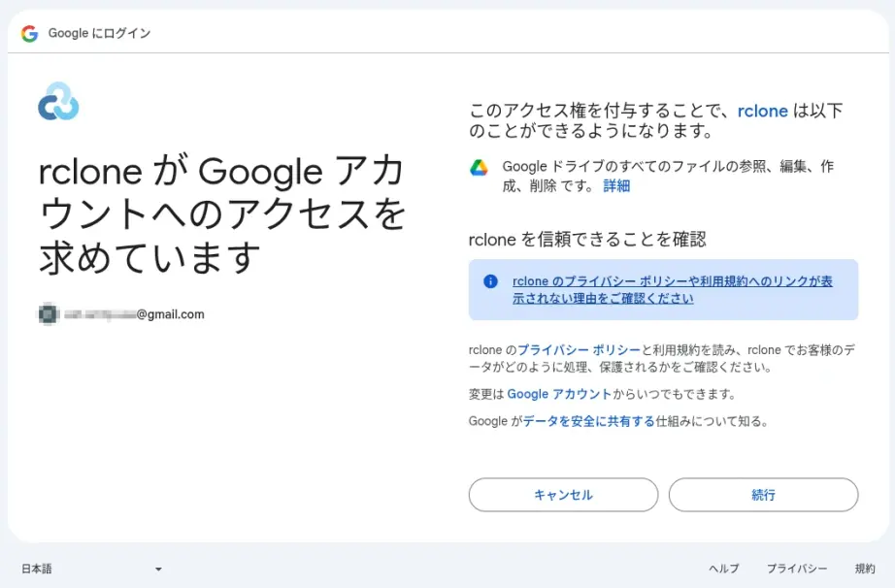895x588 pixels.
Task: Click the language selector arrow
Action: pyautogui.click(x=158, y=570)
